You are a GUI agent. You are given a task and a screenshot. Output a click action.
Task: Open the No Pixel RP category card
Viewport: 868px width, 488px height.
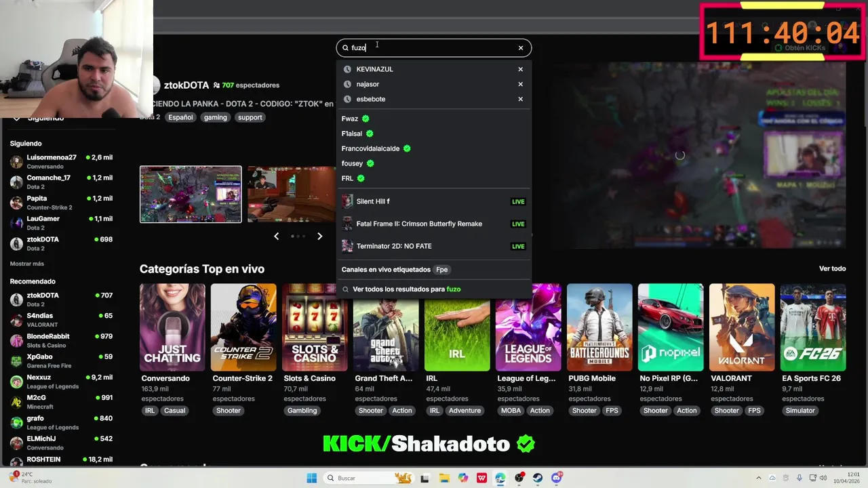coord(671,327)
